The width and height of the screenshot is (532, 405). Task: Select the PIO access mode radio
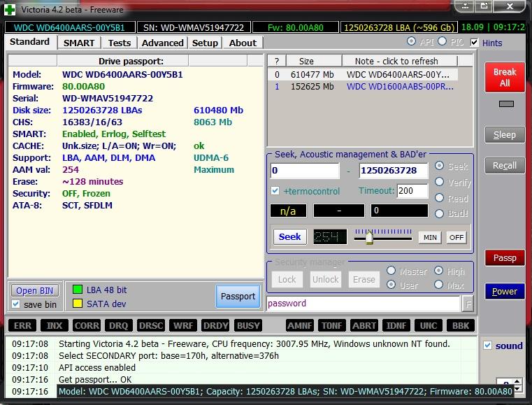pos(442,41)
